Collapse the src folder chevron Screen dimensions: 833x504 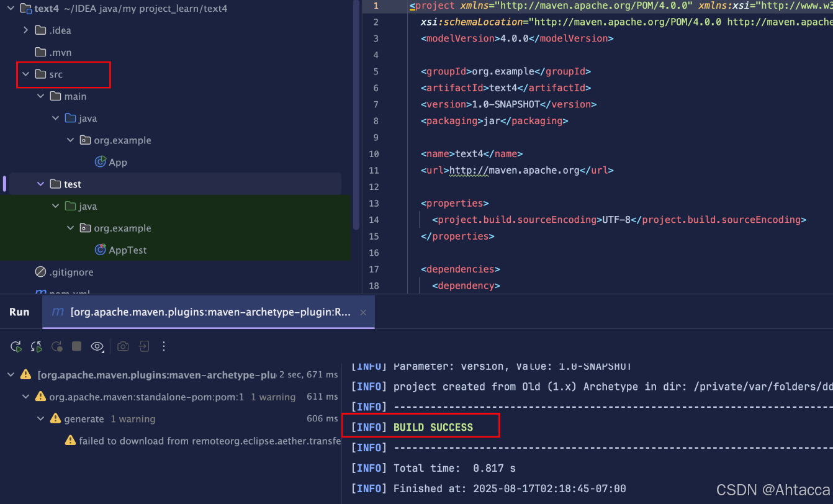25,74
